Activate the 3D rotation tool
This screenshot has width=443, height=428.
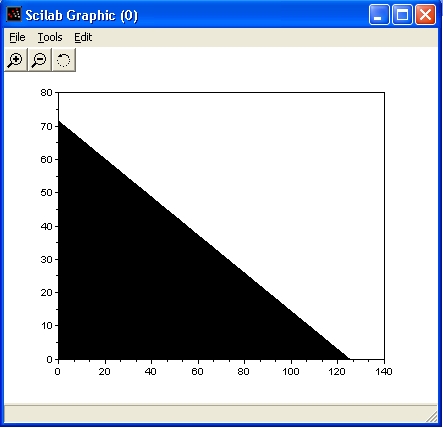pos(64,60)
